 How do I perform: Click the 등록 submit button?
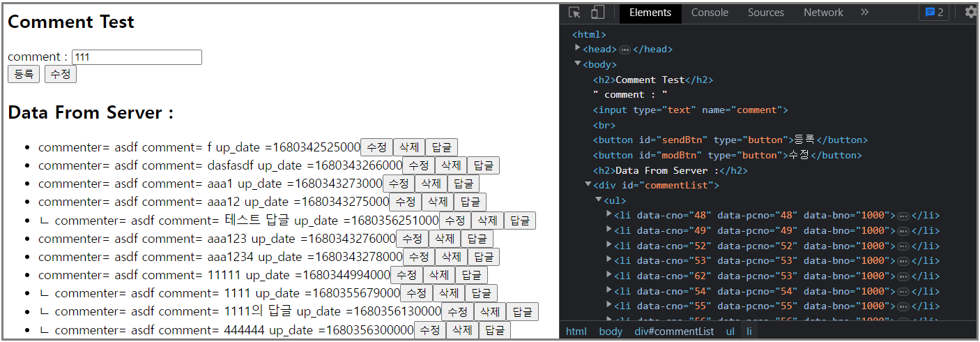click(x=24, y=74)
